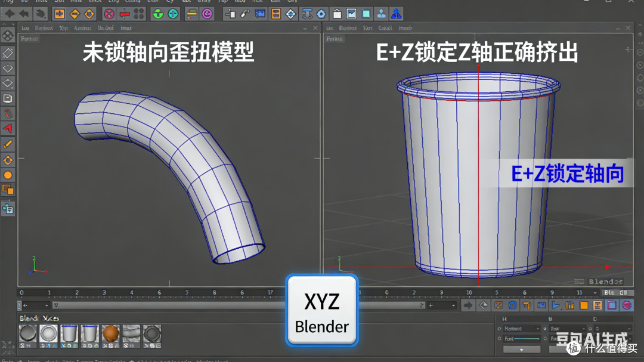Select the radio button beside the Foxt slider
This screenshot has width=644, height=362.
500,339
